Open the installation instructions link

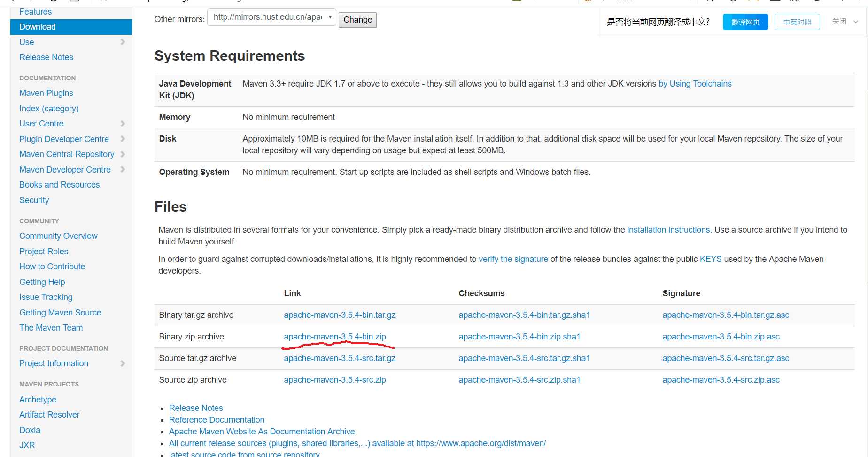pos(668,230)
